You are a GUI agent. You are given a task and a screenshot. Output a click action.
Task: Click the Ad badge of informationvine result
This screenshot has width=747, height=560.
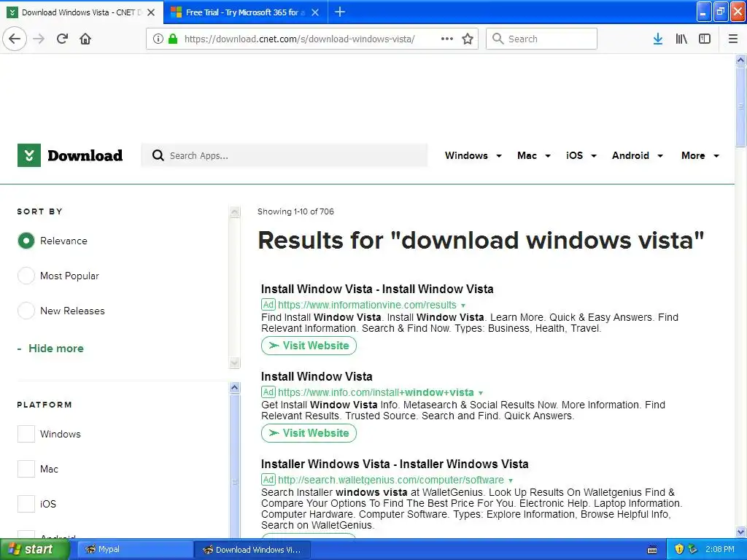coord(268,304)
